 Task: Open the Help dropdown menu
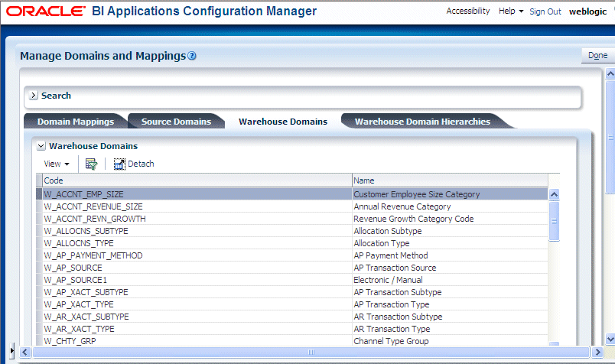511,11
